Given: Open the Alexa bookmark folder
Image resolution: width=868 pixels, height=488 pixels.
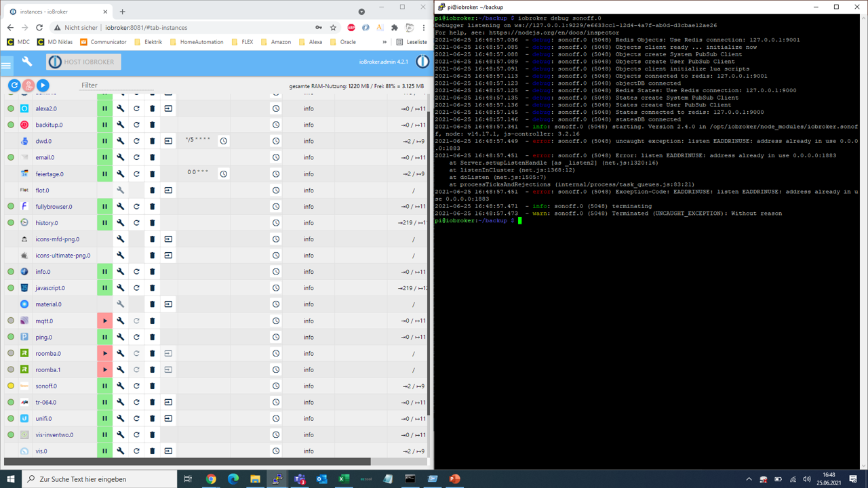Looking at the screenshot, I should point(310,42).
